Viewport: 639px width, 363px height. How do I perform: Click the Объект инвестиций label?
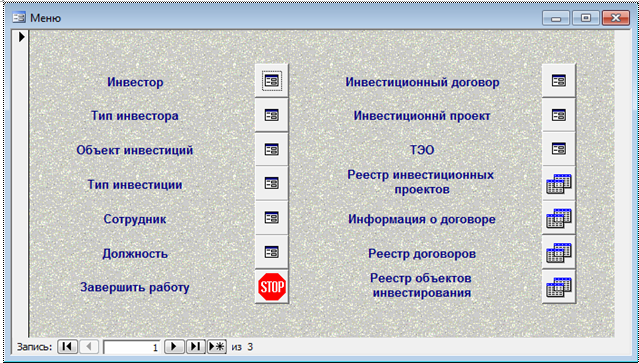pos(135,150)
